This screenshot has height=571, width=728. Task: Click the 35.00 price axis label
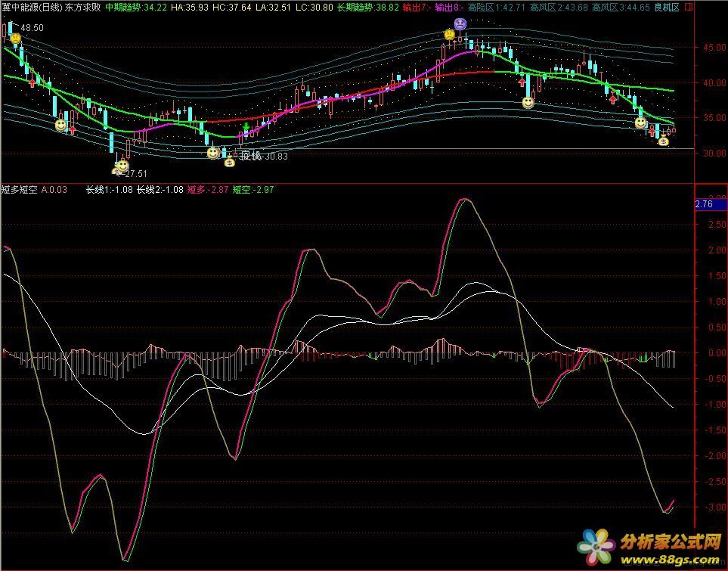pyautogui.click(x=714, y=117)
